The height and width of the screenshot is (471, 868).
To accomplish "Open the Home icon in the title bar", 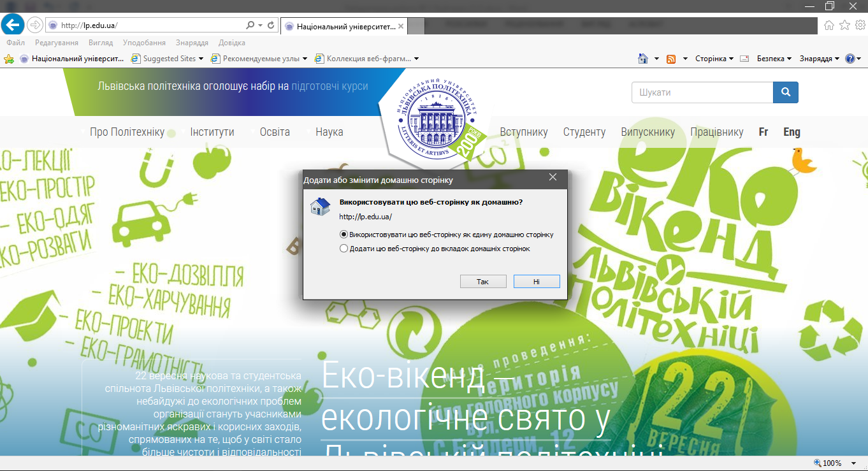I will 829,25.
